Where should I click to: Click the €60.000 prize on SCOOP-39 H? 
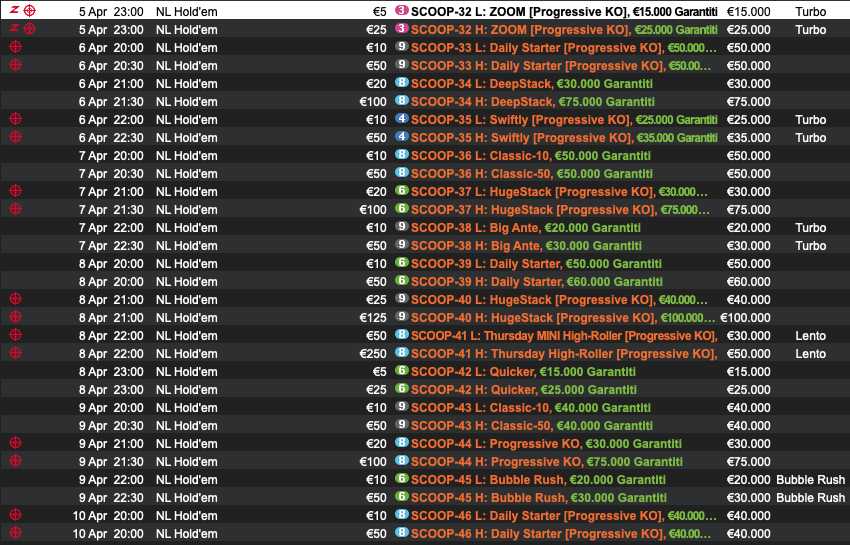pyautogui.click(x=749, y=282)
